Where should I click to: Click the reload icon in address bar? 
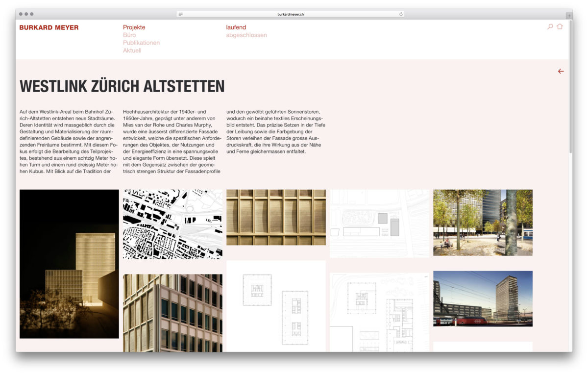(401, 14)
